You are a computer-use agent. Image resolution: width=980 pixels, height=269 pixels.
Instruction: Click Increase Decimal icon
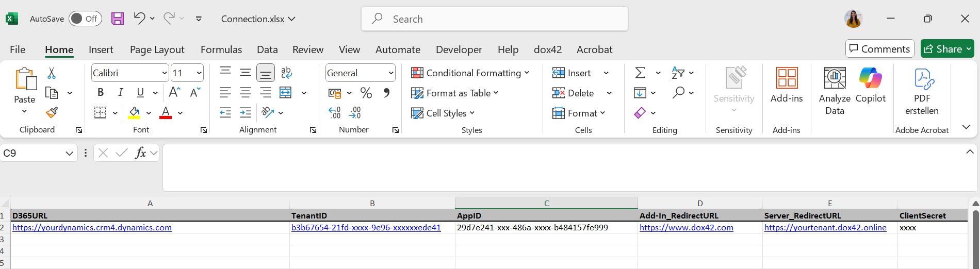pyautogui.click(x=335, y=112)
